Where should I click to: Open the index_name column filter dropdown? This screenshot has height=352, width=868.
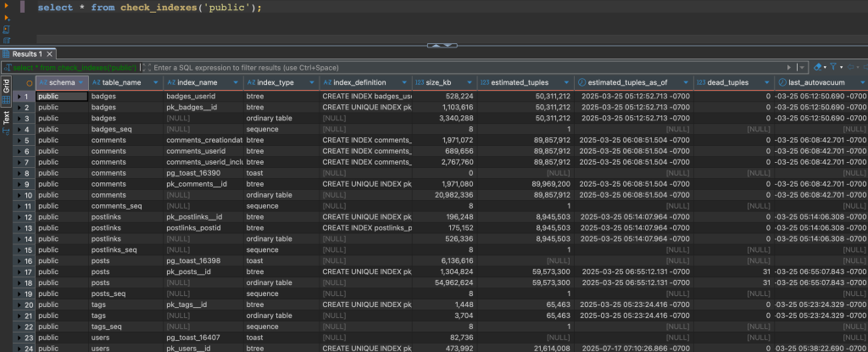[x=236, y=82]
